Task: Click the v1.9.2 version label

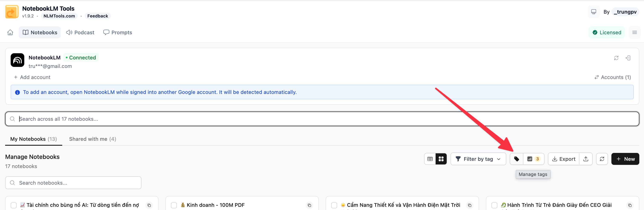Action: [x=28, y=16]
